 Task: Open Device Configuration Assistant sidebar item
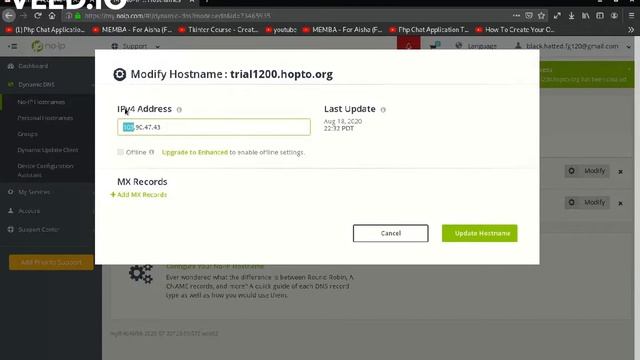pos(45,170)
